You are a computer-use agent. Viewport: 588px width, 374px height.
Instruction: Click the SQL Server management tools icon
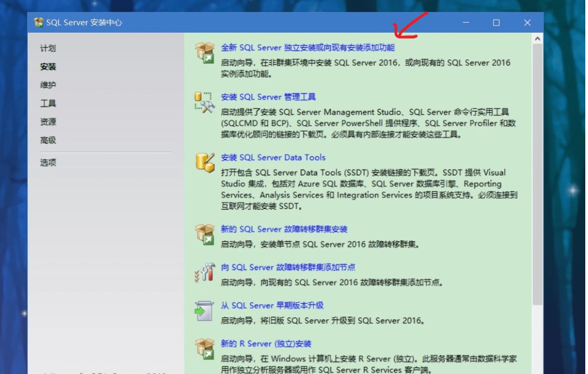click(x=205, y=102)
